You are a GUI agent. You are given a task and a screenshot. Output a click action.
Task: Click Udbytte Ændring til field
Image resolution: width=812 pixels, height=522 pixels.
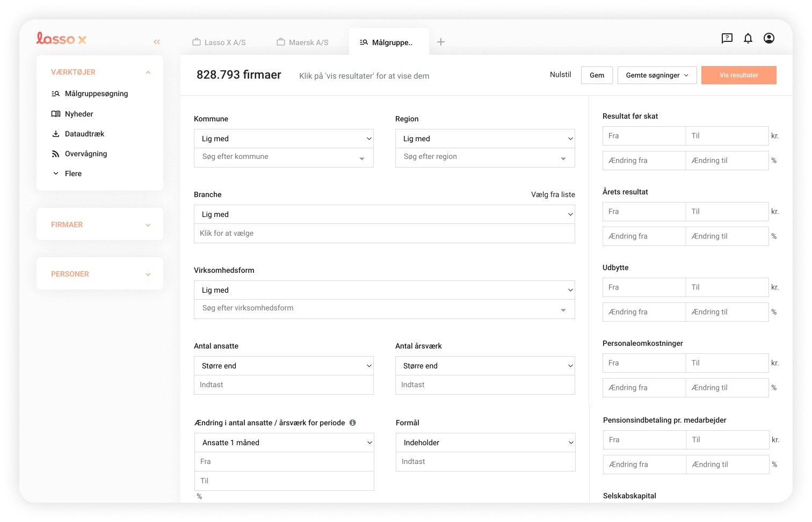point(727,312)
